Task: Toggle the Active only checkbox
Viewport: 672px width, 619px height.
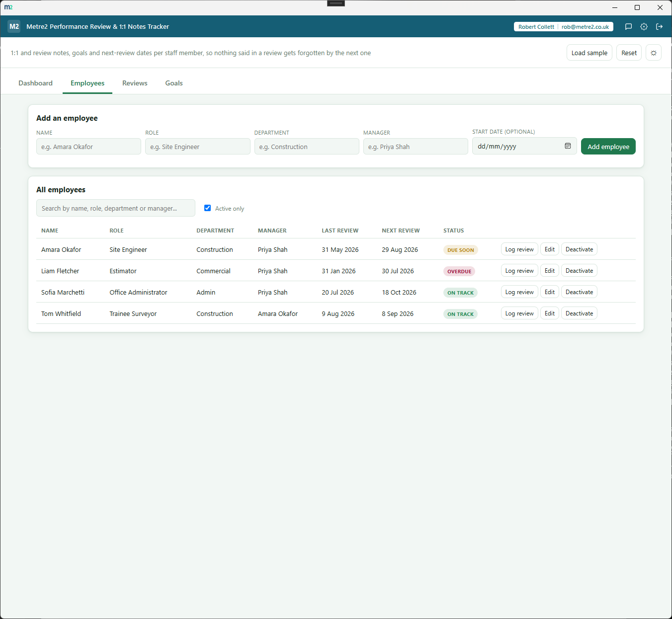Action: pos(207,208)
